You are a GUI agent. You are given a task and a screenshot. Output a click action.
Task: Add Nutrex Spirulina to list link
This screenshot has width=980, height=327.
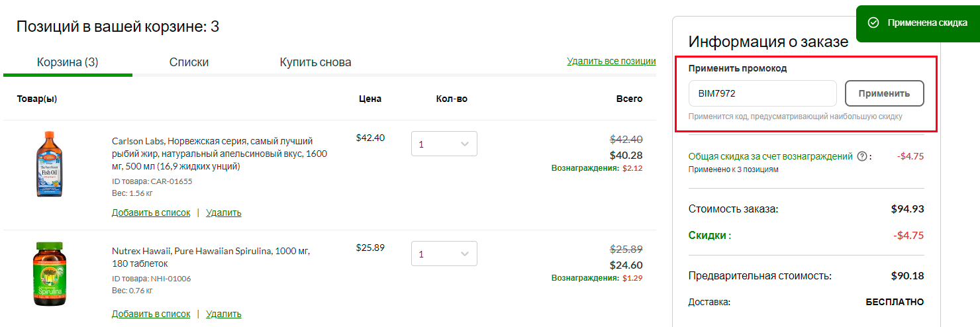151,314
